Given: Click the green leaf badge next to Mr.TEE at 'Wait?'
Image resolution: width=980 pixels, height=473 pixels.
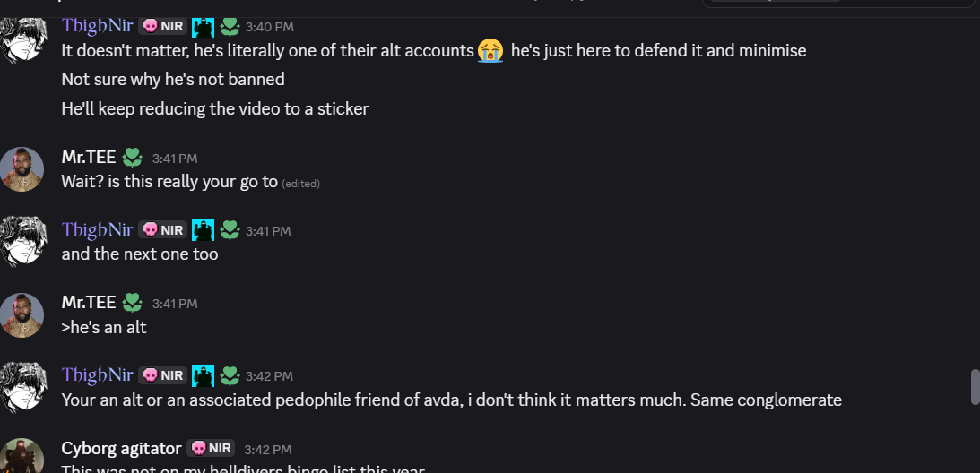Looking at the screenshot, I should coord(132,158).
